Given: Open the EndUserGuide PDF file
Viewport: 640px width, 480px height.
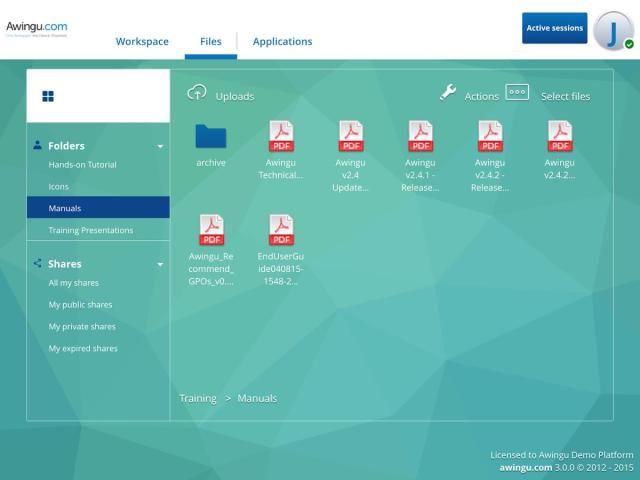Looking at the screenshot, I should point(281,230).
